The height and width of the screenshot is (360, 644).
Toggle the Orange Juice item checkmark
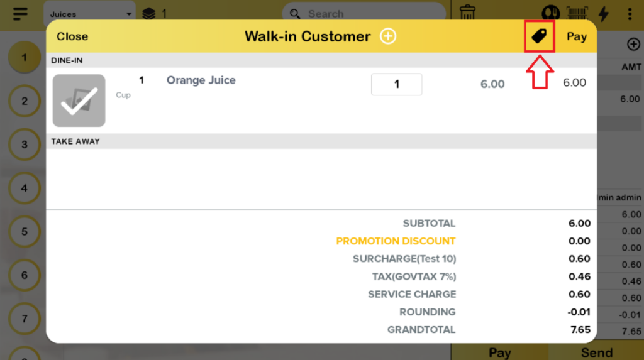click(79, 101)
